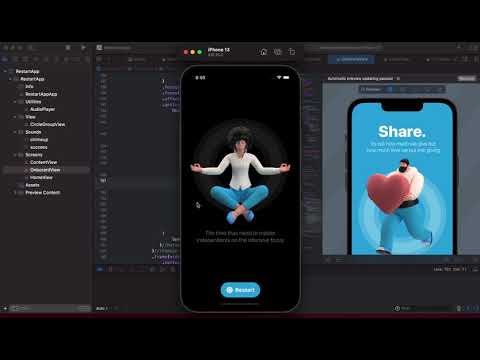Collapse the Sounds folder

tap(15, 132)
